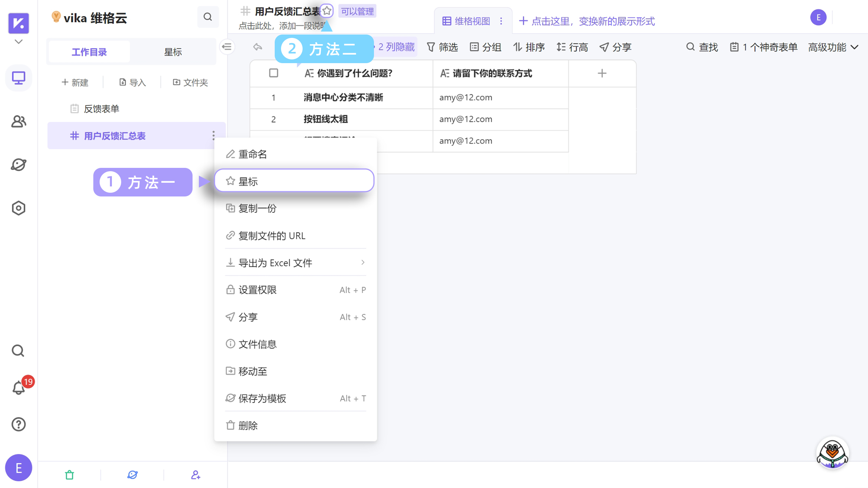The image size is (868, 488).
Task: Show the 2 hidden columns
Action: [x=396, y=47]
